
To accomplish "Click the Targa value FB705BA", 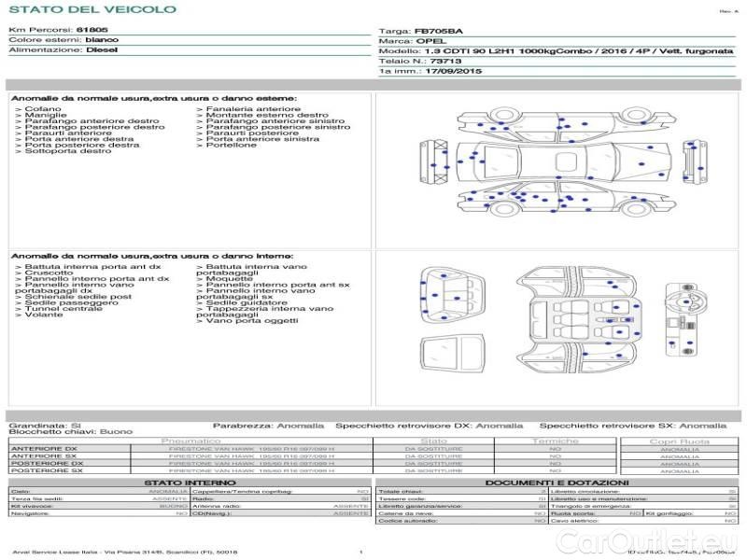I will point(438,32).
